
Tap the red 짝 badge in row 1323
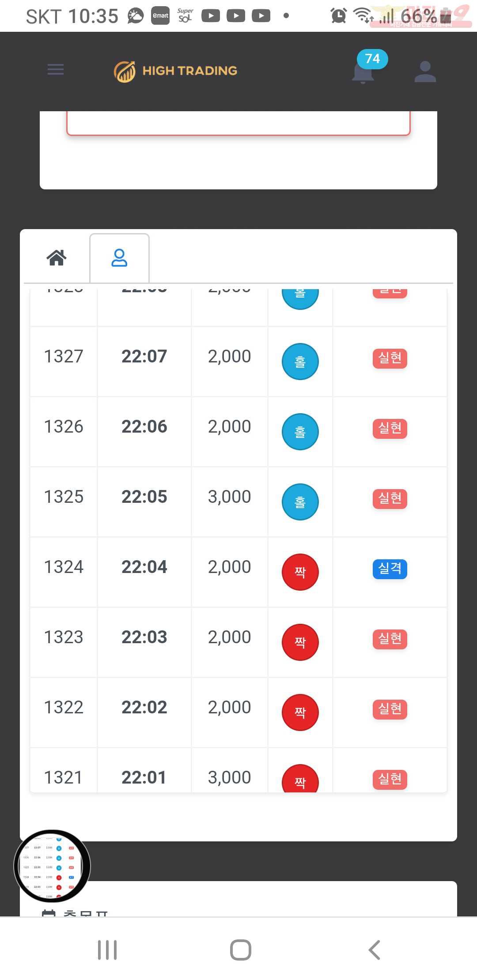tap(300, 642)
